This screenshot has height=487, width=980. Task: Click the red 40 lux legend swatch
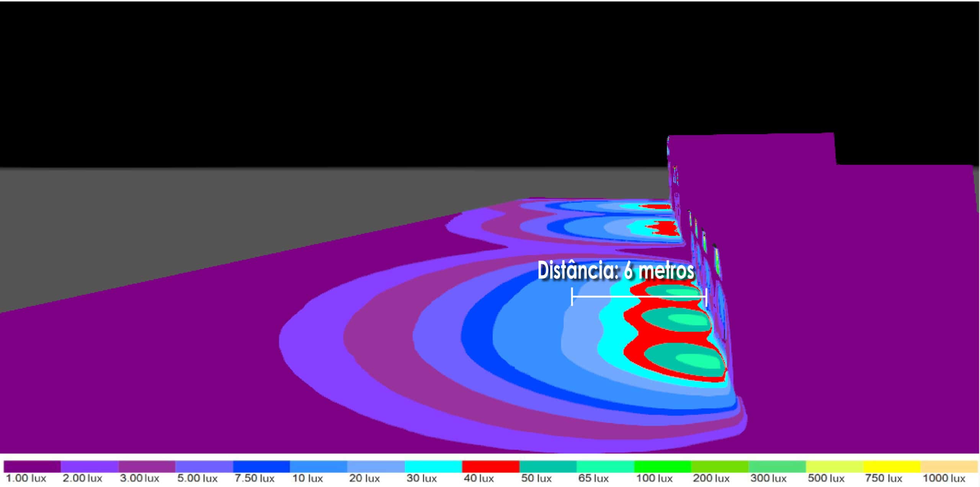tap(491, 466)
